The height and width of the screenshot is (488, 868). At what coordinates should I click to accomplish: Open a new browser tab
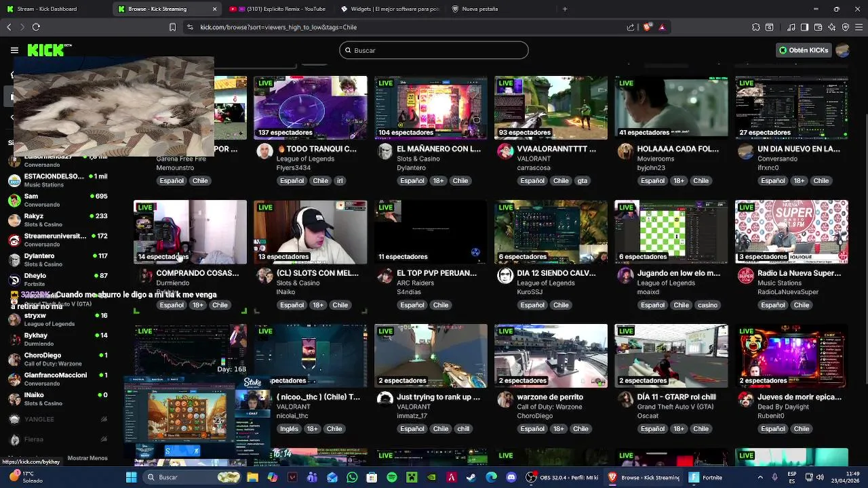point(565,9)
